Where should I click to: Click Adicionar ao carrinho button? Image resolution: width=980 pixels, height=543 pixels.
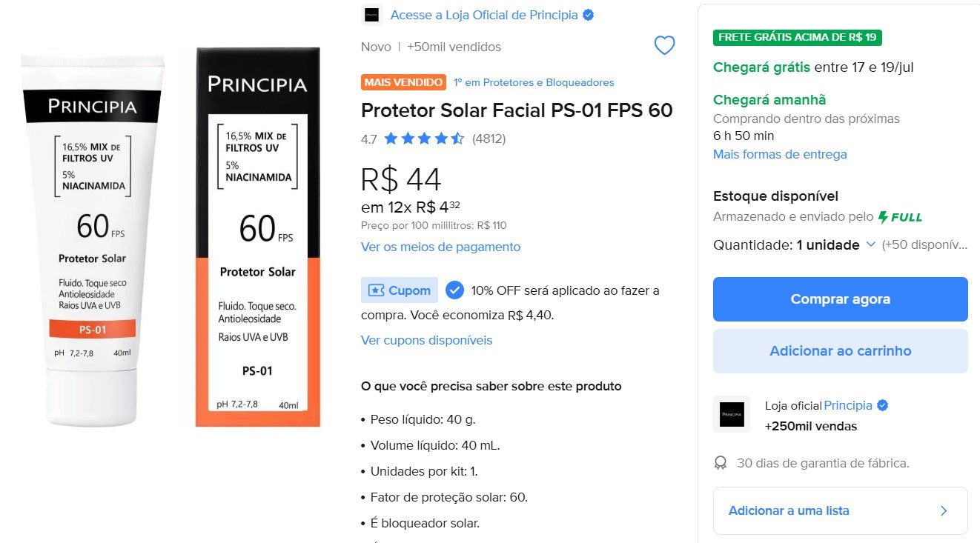pos(841,351)
